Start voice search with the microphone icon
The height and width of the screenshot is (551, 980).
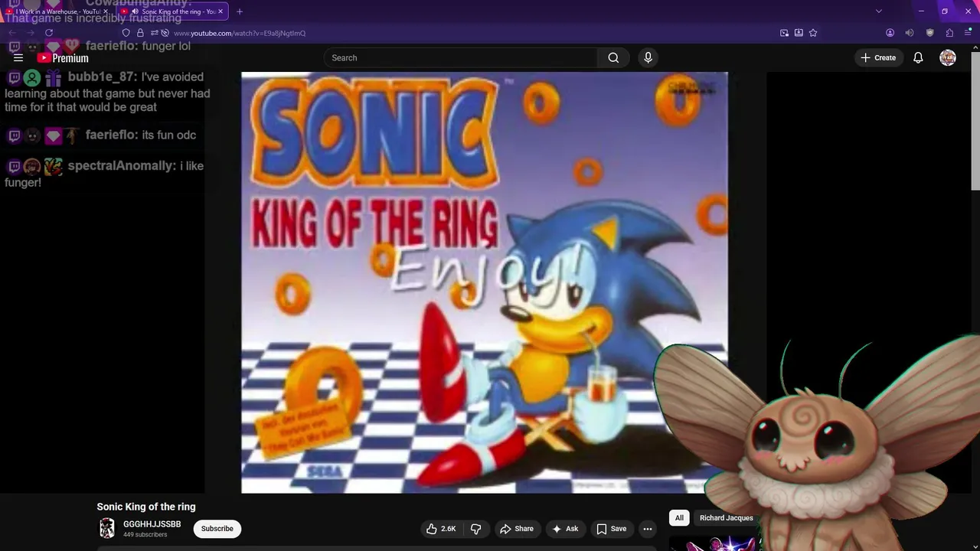pyautogui.click(x=648, y=57)
